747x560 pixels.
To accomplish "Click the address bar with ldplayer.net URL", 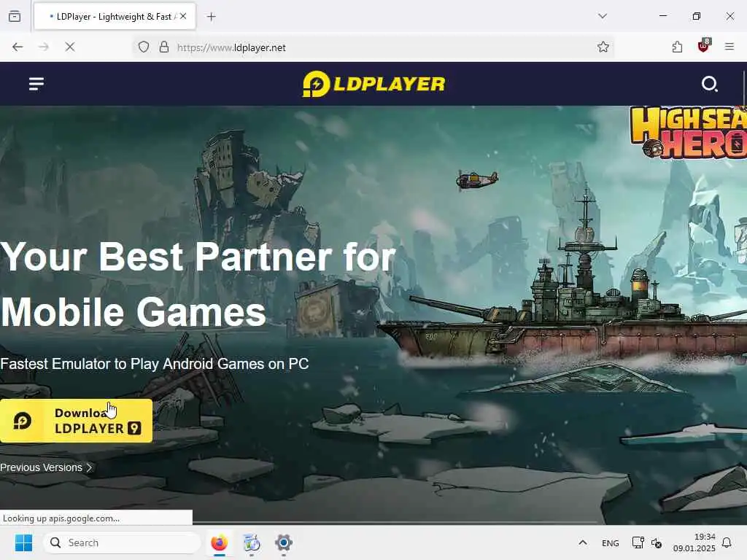I will pos(373,47).
